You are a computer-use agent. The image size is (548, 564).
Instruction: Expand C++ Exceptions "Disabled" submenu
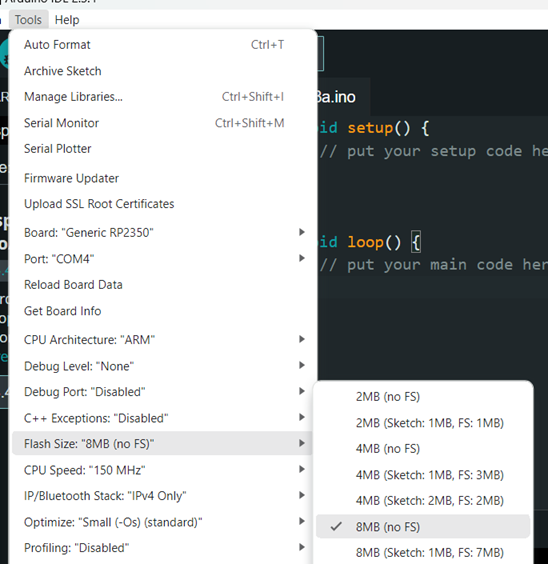point(163,418)
